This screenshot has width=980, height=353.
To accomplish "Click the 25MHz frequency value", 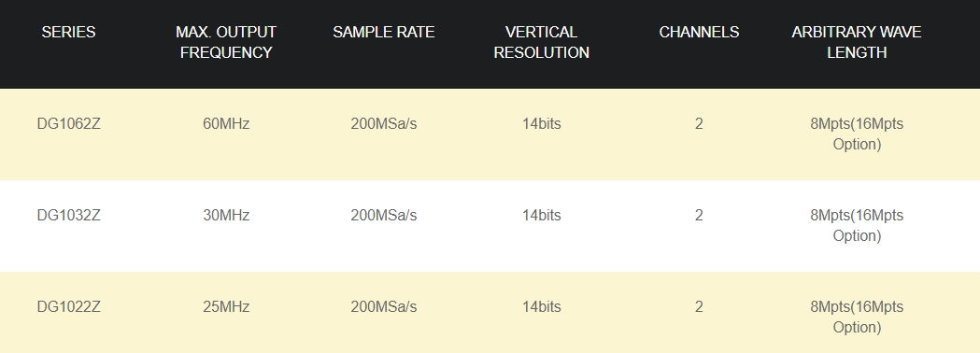I will (226, 306).
